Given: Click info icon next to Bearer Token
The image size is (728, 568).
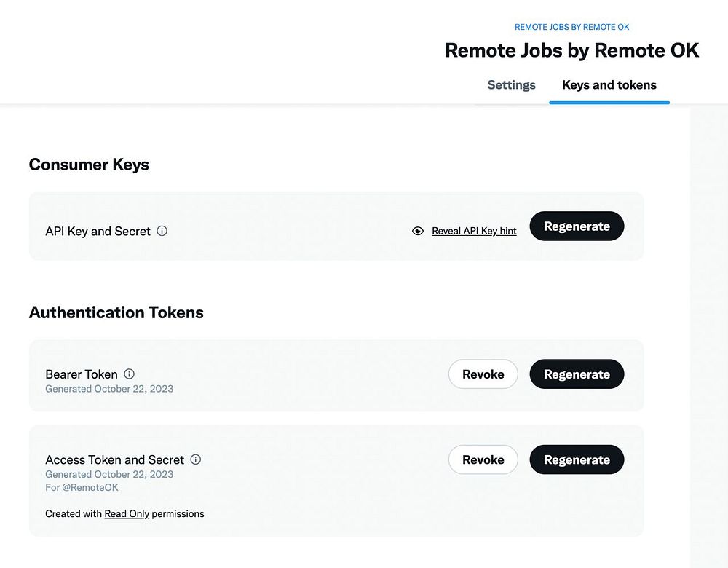Looking at the screenshot, I should (x=129, y=374).
